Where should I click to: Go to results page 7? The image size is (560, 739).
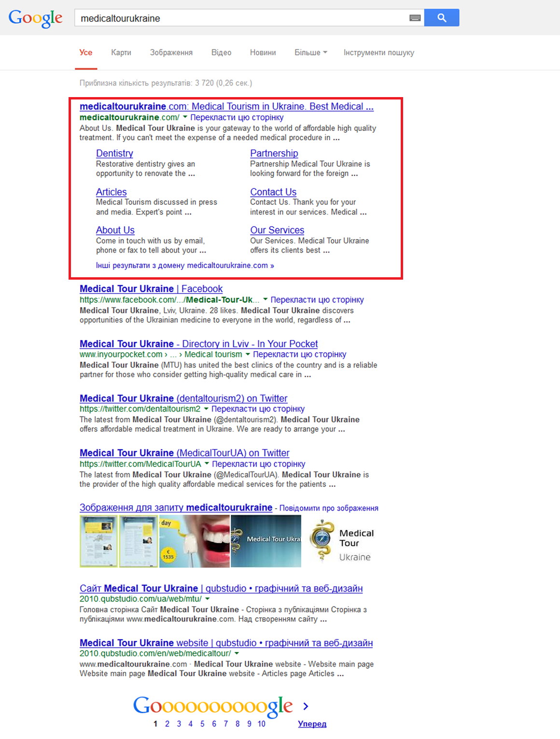[x=225, y=724]
